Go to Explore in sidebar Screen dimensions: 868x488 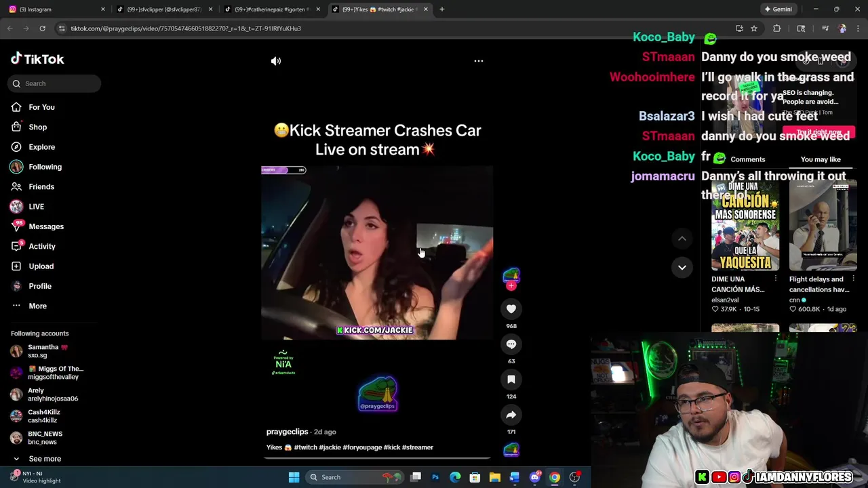click(x=41, y=147)
